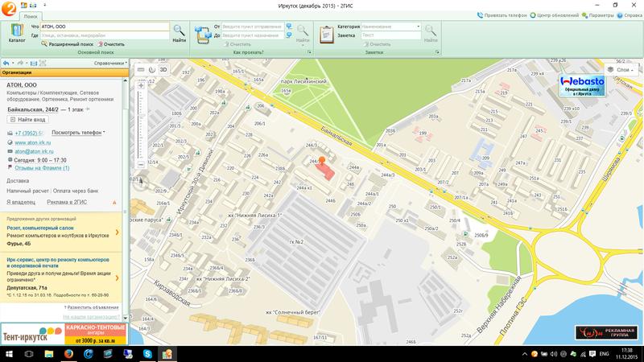Click the results panel vertical scrollbar

point(126,199)
